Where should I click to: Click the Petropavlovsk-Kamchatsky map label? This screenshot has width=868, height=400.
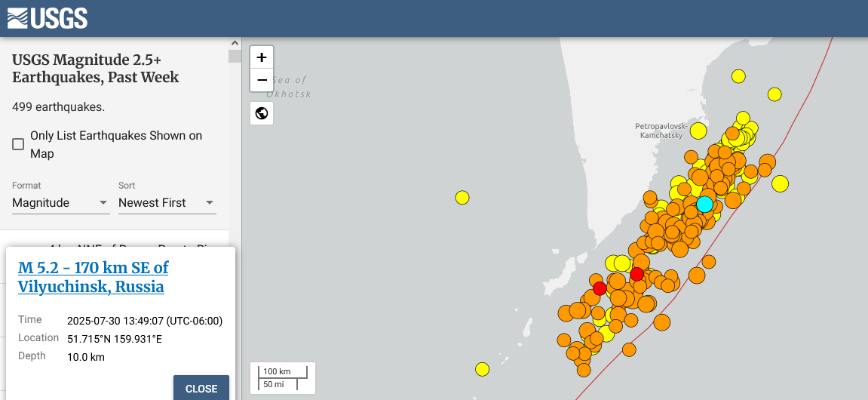(661, 130)
